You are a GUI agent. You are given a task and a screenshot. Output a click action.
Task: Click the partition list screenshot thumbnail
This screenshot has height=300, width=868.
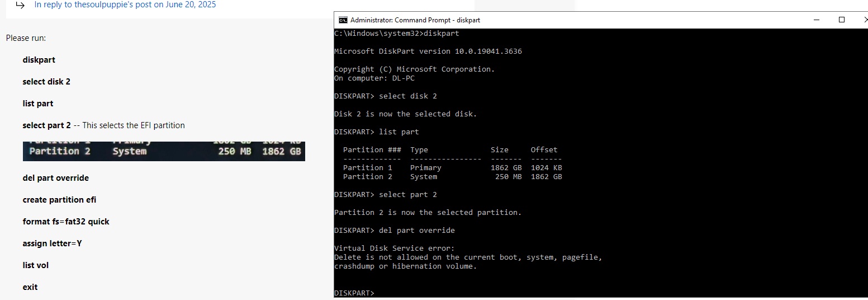[164, 151]
